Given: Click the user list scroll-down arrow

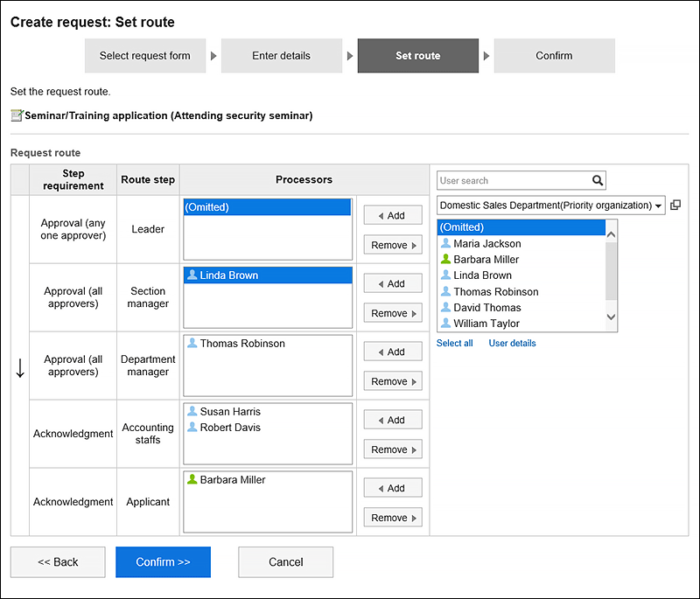Looking at the screenshot, I should click(611, 317).
